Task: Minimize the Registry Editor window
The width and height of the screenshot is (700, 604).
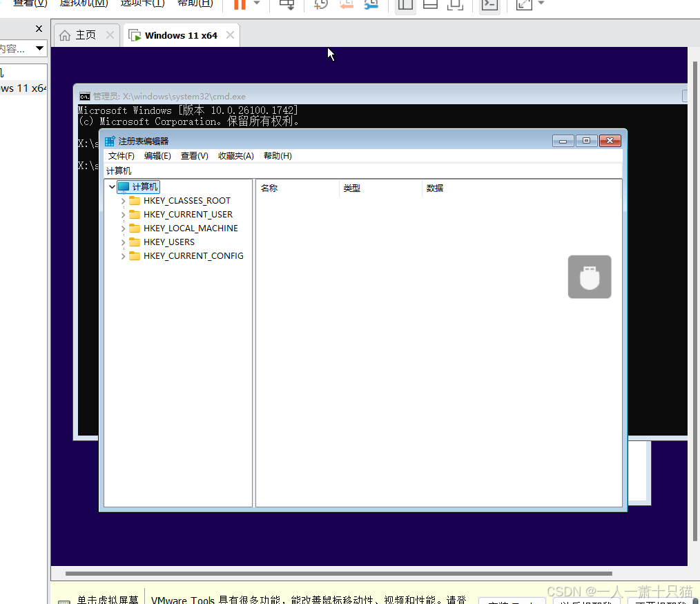Action: coord(563,141)
